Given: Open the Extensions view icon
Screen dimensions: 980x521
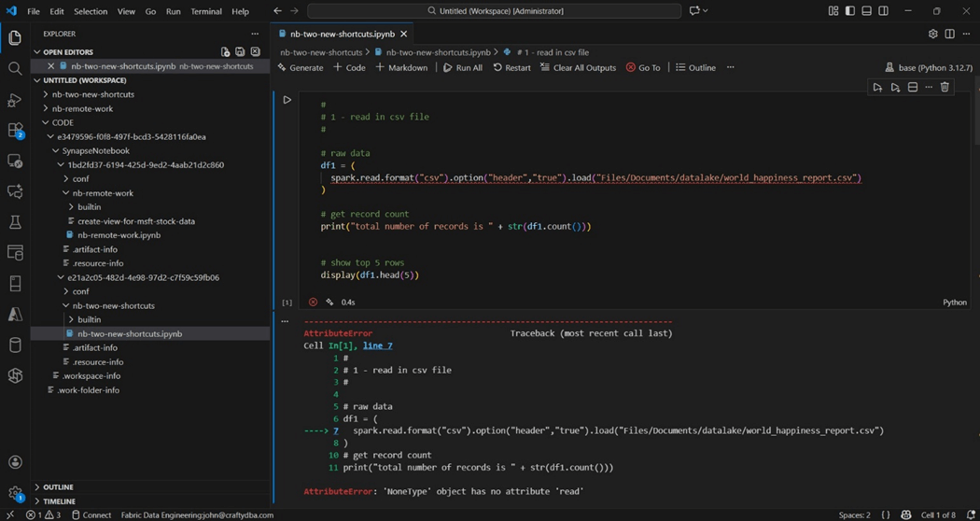Looking at the screenshot, I should point(15,130).
